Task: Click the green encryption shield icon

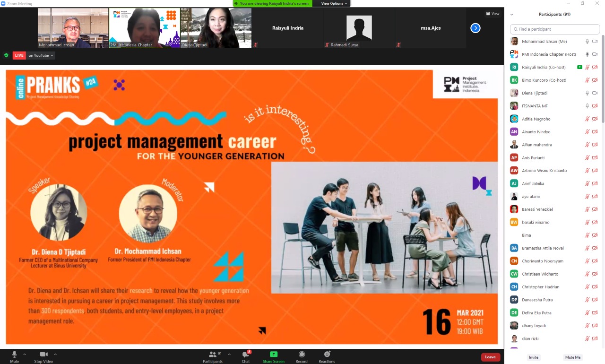Action: [x=6, y=55]
